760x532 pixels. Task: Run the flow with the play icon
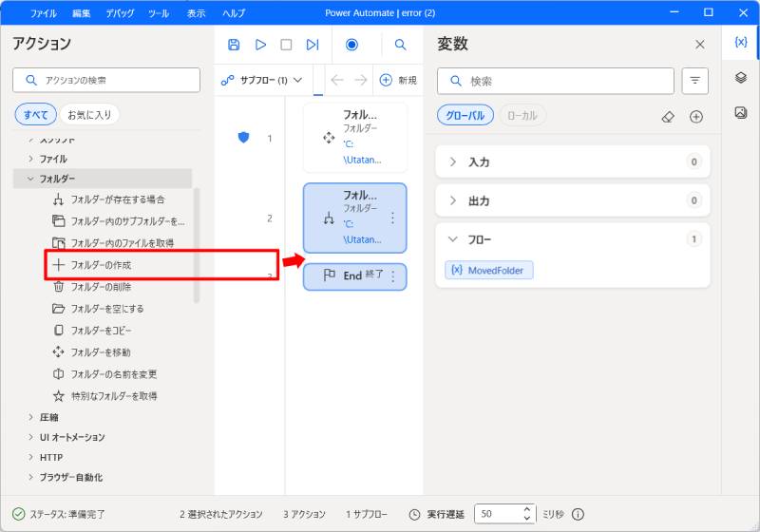260,45
